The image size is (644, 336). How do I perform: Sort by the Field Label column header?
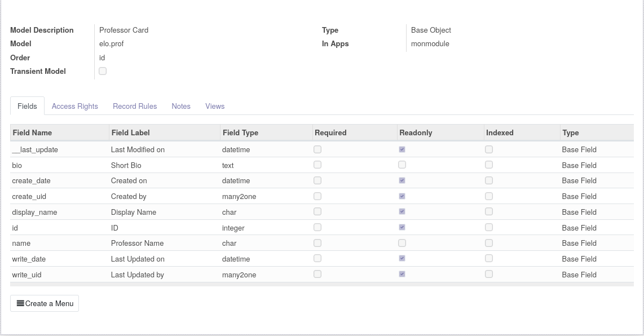(x=131, y=132)
